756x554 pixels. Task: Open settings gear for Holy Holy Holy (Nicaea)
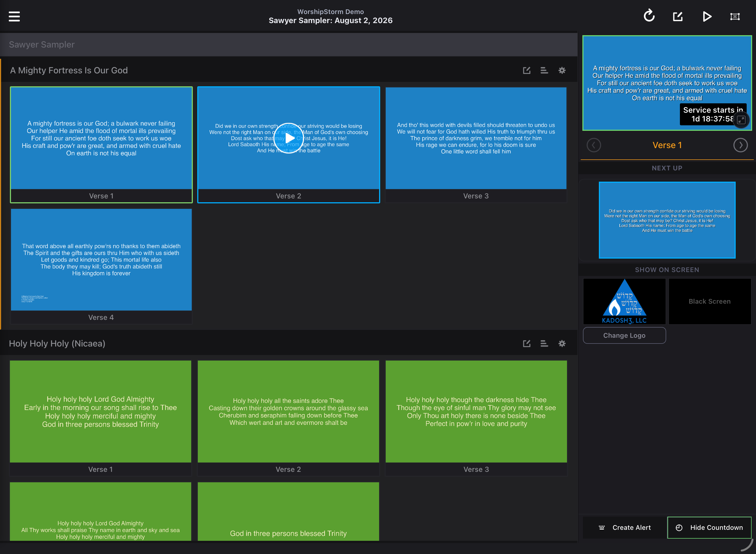tap(562, 344)
